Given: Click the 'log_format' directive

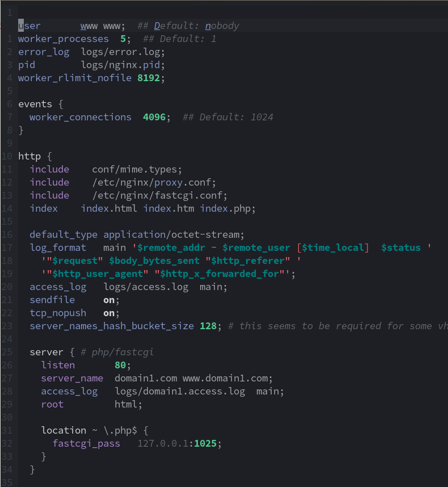Looking at the screenshot, I should (58, 247).
